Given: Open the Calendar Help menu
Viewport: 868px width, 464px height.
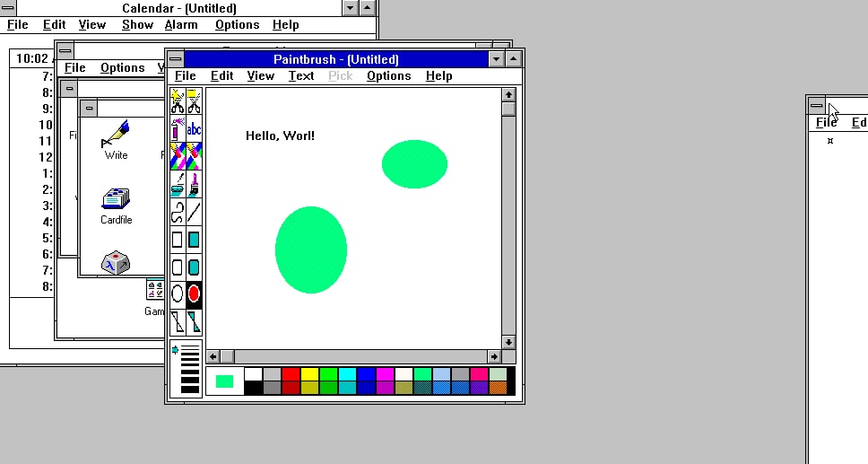Looking at the screenshot, I should point(286,25).
